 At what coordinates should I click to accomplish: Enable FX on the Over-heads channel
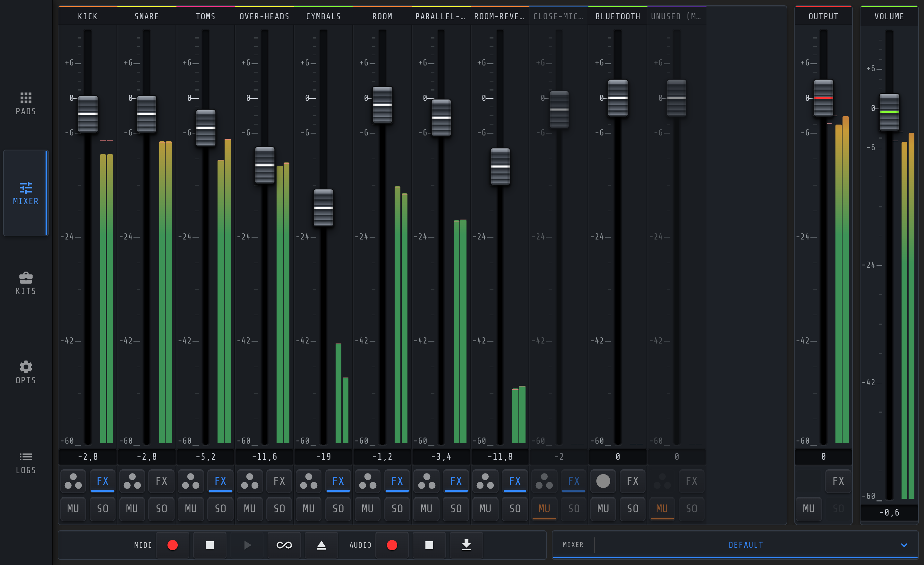(x=279, y=481)
